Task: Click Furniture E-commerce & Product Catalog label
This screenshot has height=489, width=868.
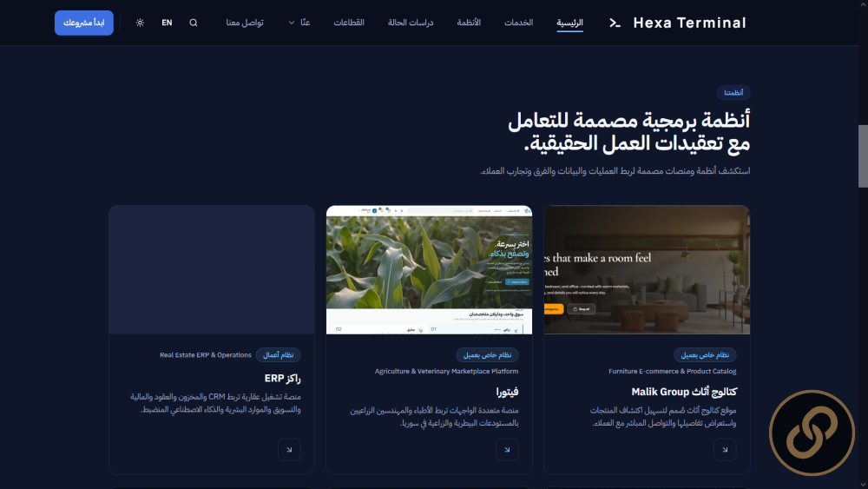Action: 672,371
